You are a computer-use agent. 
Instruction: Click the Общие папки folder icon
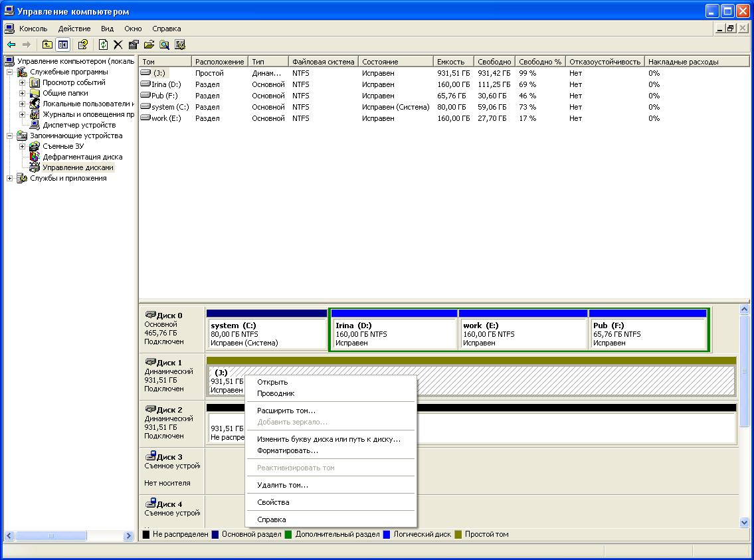click(35, 93)
